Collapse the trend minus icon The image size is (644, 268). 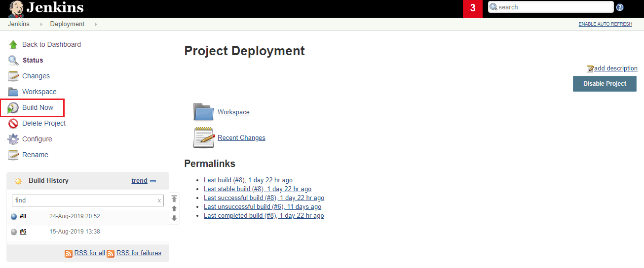click(153, 181)
